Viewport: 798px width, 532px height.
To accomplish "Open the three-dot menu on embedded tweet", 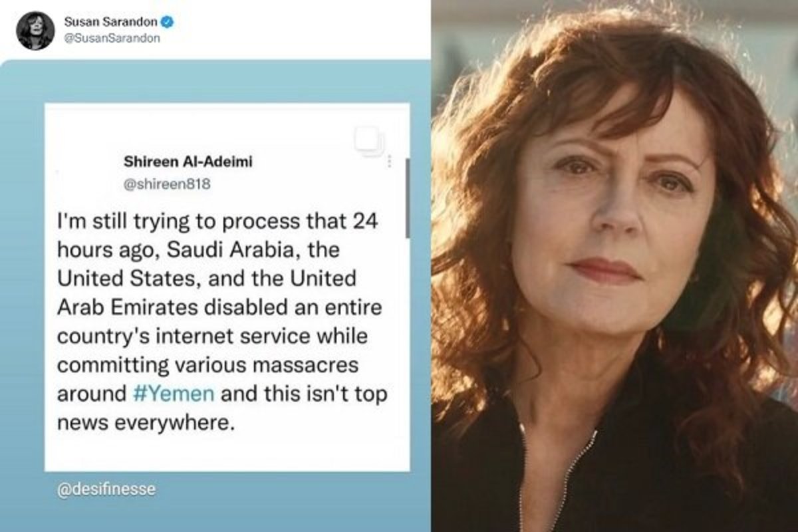I will [390, 162].
